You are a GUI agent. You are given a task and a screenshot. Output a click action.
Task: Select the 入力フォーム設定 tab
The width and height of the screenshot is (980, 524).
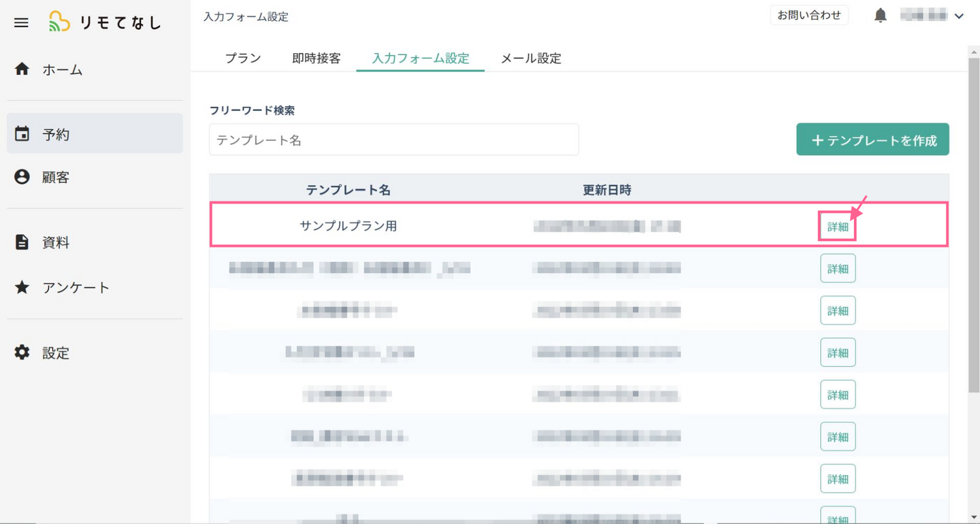click(421, 59)
